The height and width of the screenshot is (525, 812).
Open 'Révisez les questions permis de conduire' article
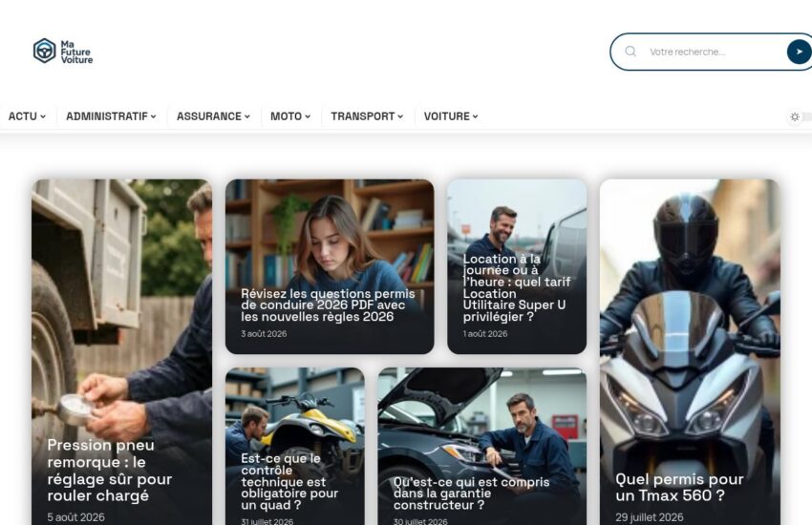click(328, 305)
